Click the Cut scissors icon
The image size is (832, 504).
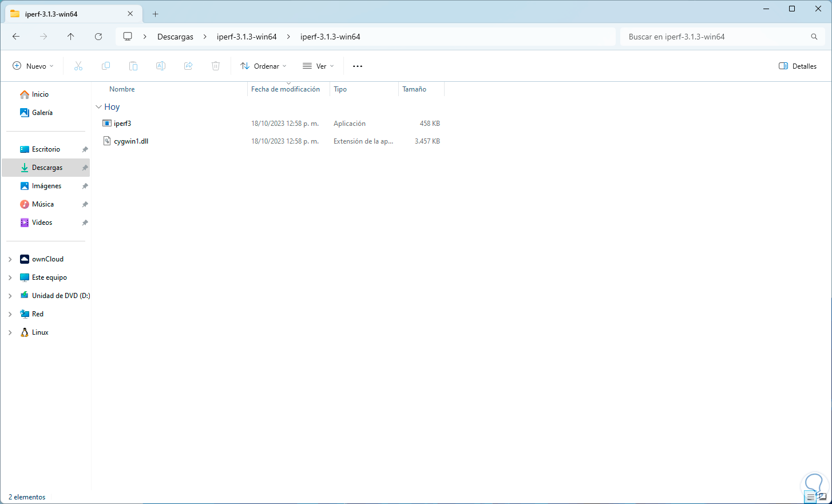coord(78,66)
